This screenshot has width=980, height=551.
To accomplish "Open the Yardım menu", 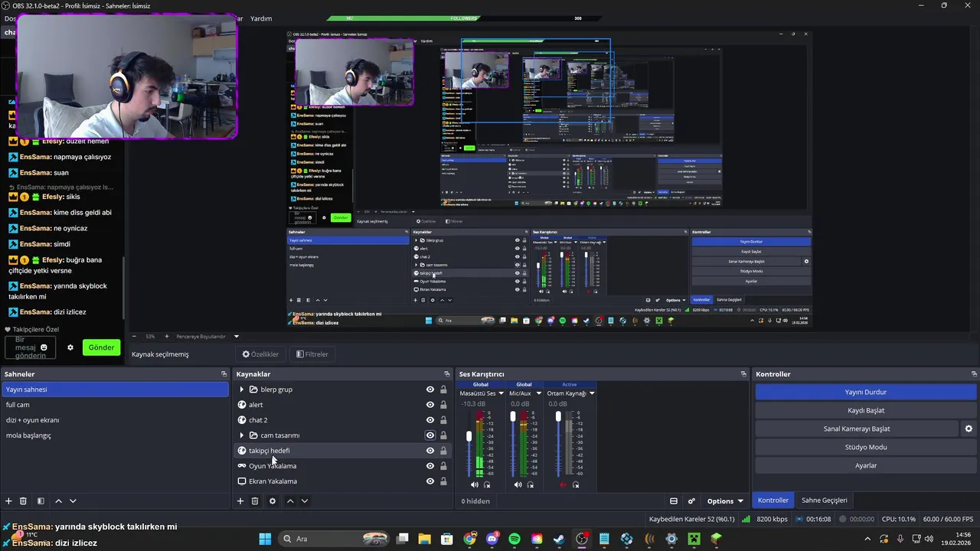I will click(x=261, y=18).
